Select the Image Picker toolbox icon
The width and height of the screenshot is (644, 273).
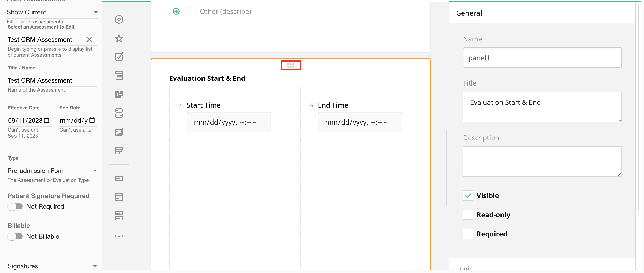[x=119, y=132]
